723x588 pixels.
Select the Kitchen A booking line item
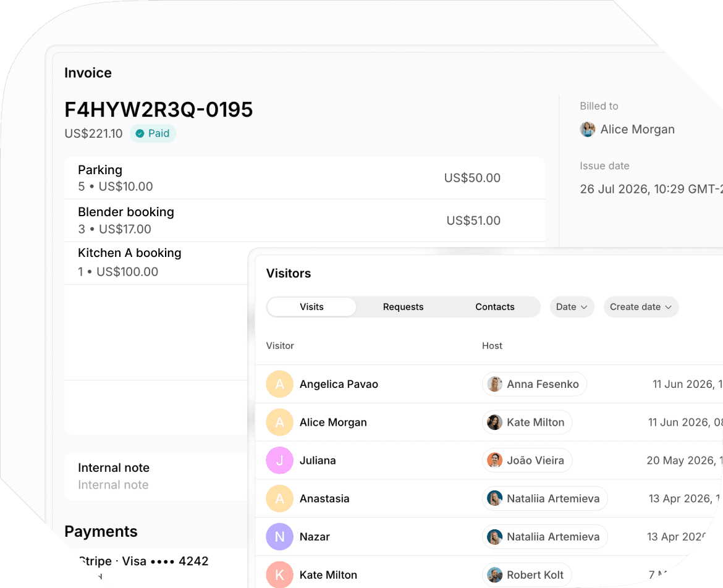point(157,262)
